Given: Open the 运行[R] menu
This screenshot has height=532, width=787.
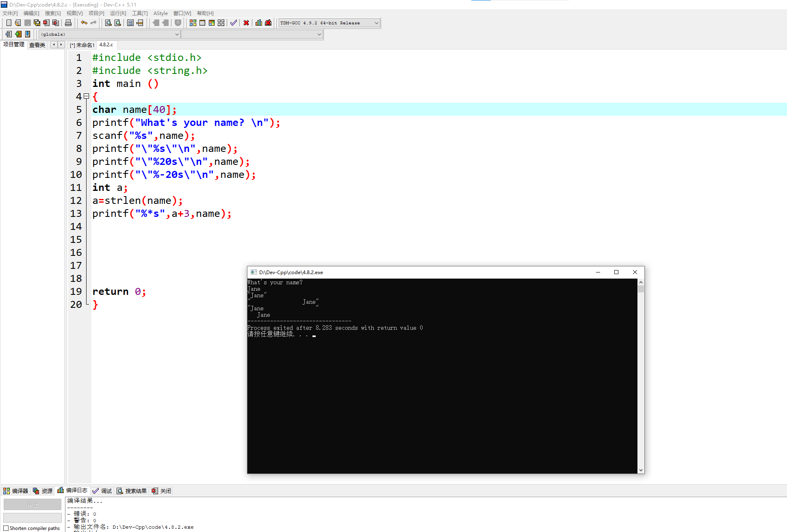Looking at the screenshot, I should point(118,13).
